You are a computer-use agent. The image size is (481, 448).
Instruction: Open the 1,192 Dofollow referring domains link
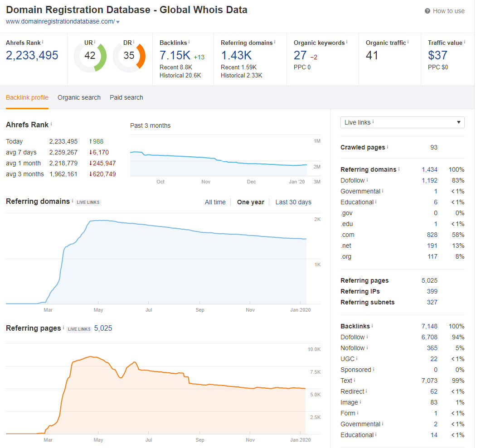click(429, 180)
